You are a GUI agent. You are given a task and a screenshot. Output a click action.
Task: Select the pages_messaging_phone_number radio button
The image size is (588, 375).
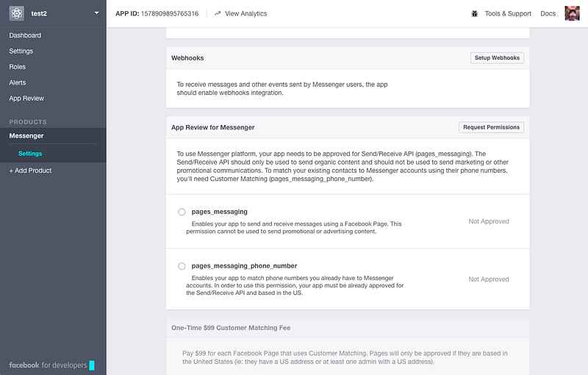pos(182,266)
